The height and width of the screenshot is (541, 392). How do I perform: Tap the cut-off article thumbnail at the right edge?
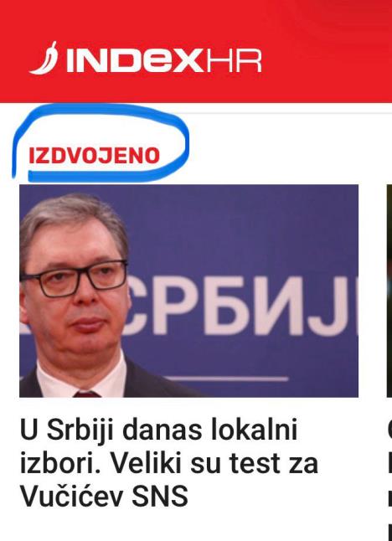pos(389,291)
